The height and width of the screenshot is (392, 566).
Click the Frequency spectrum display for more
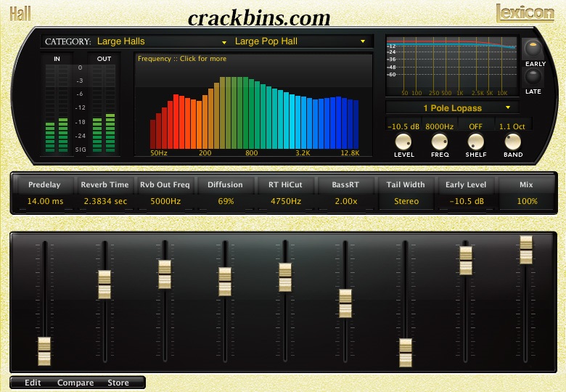(253, 105)
